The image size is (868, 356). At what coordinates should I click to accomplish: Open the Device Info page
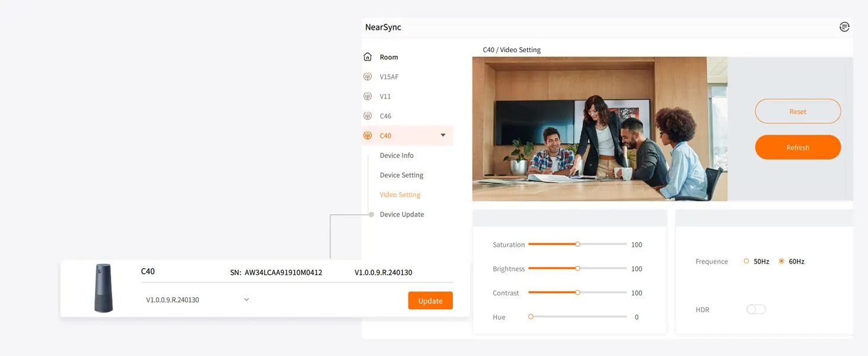(397, 155)
